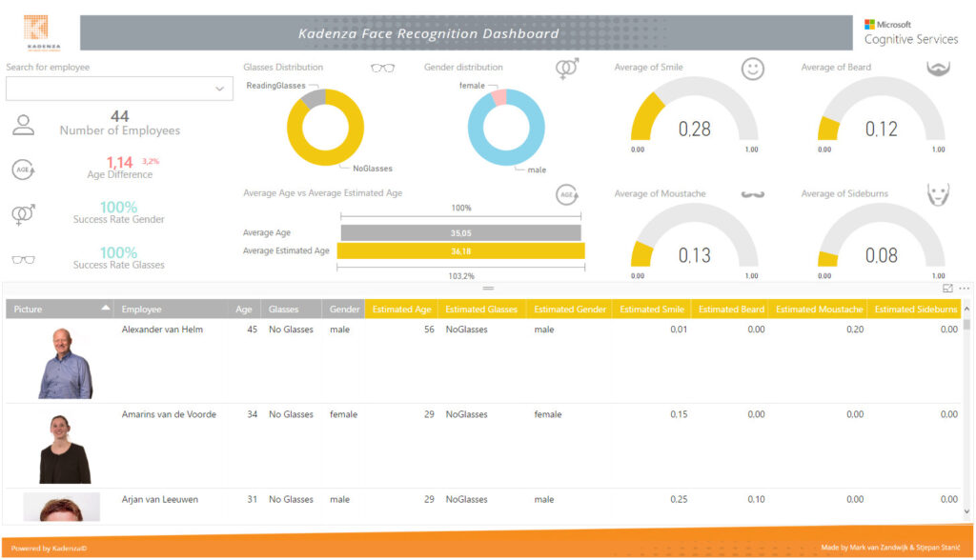Screen dimensions: 976x560
Task: Click the 'Success Rate Glasses' label
Action: [x=119, y=265]
